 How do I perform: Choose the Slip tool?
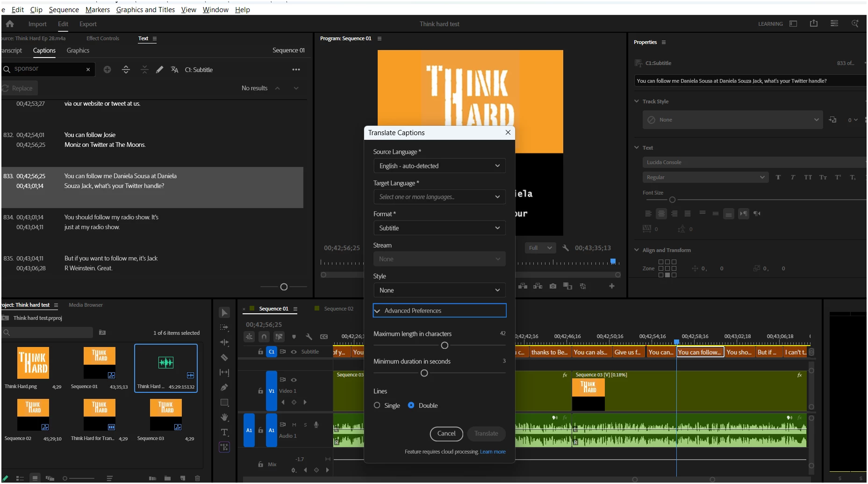(224, 372)
